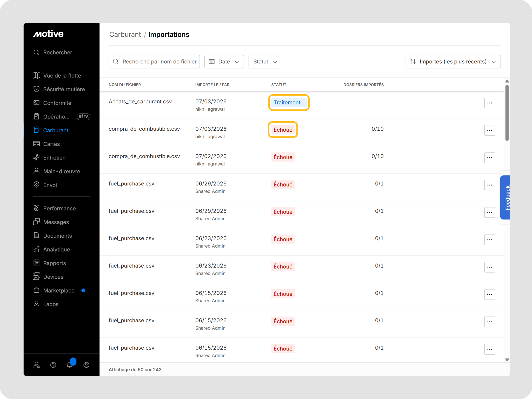Open the Importés (les plus récents) sort dropdown
The image size is (532, 399).
coord(453,62)
